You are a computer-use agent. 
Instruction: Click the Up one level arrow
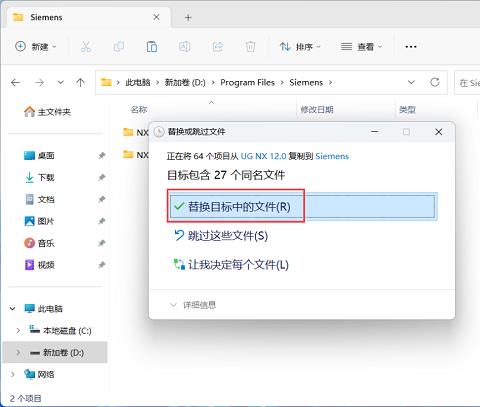(x=80, y=82)
